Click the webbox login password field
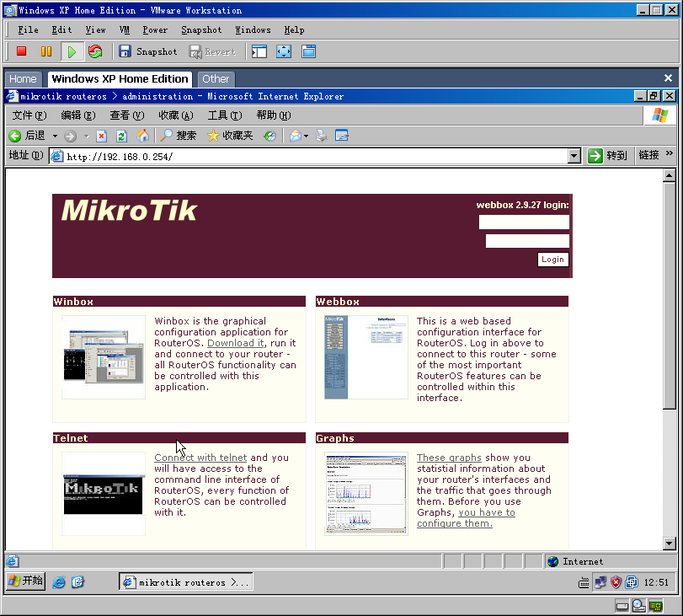 coord(527,241)
